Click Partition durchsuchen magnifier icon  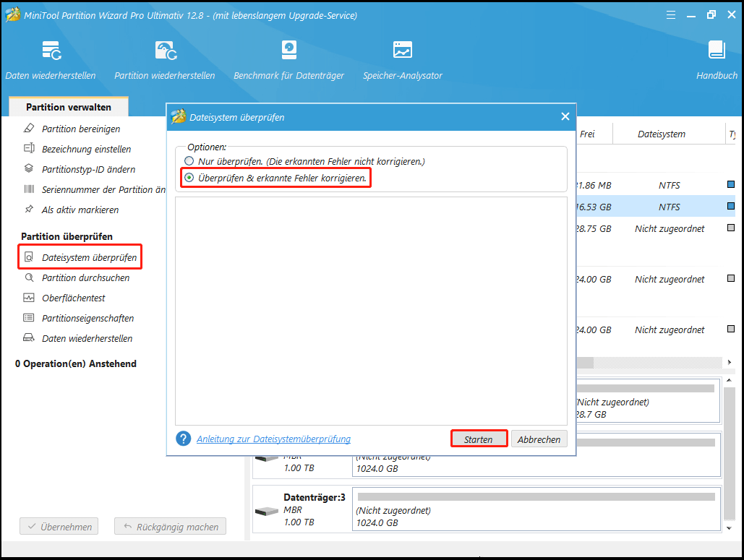(29, 277)
